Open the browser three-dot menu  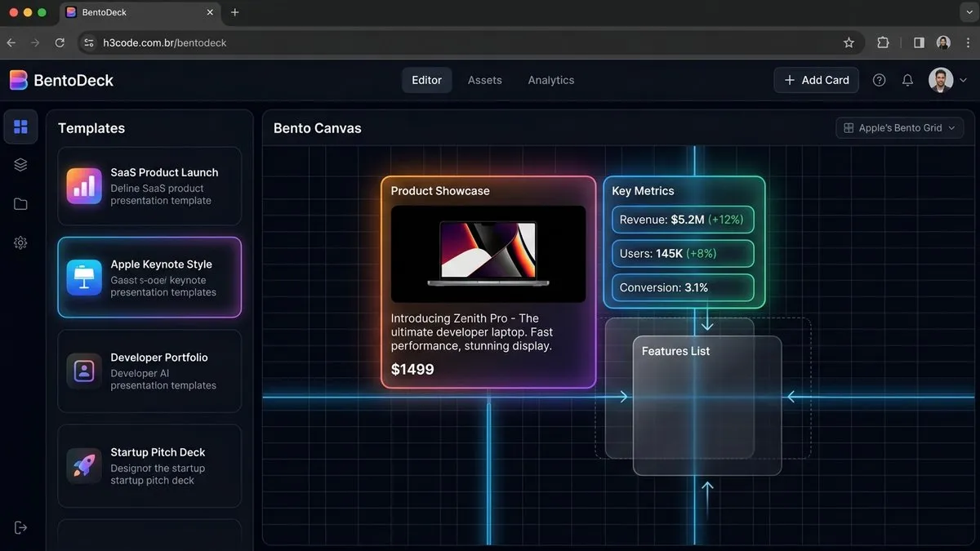coord(968,42)
